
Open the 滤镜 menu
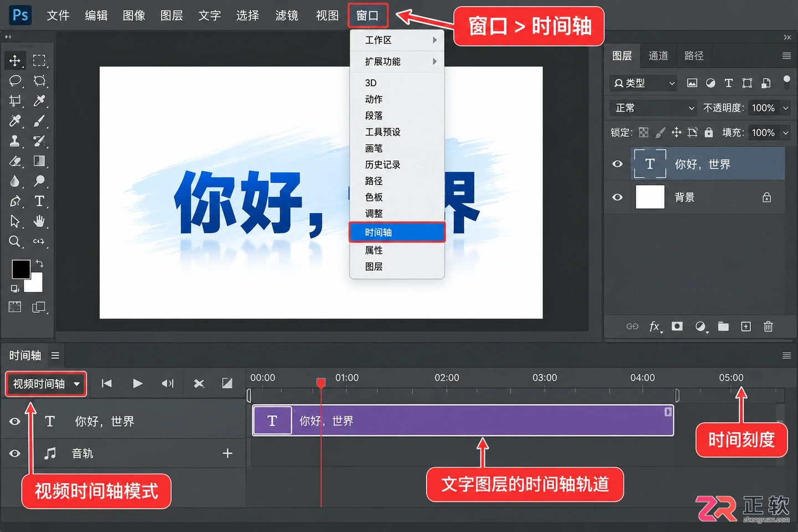click(287, 16)
